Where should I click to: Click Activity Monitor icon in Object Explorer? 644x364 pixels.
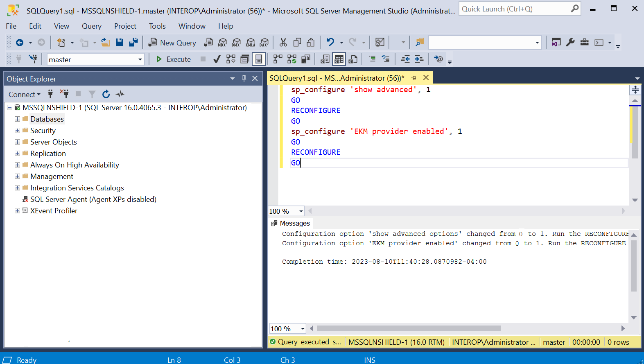pos(120,94)
